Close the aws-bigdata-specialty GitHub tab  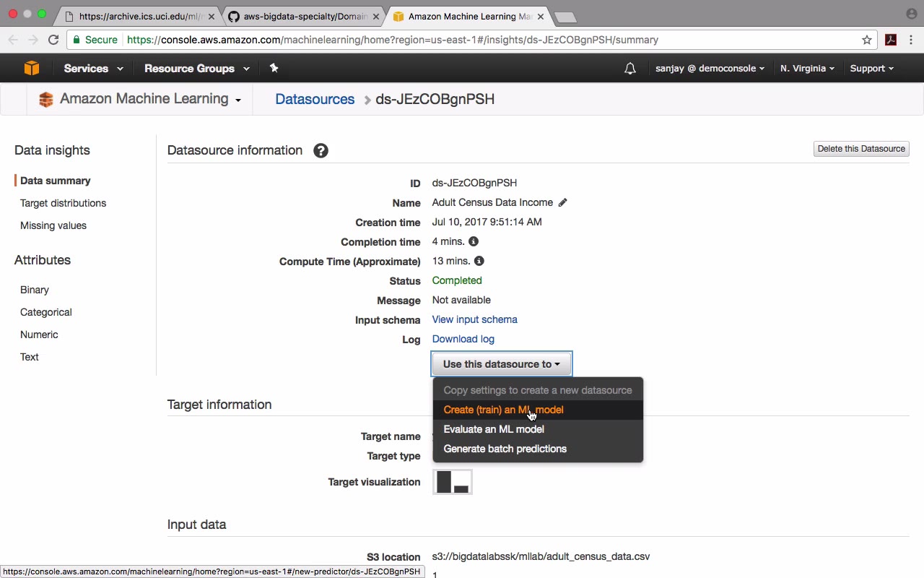pos(375,16)
